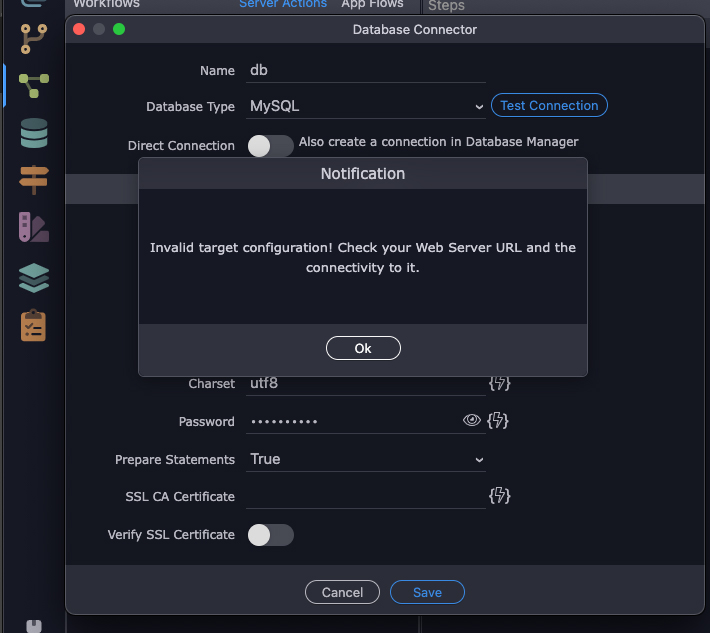
Task: Click the data binding icon beside Password
Action: (498, 421)
